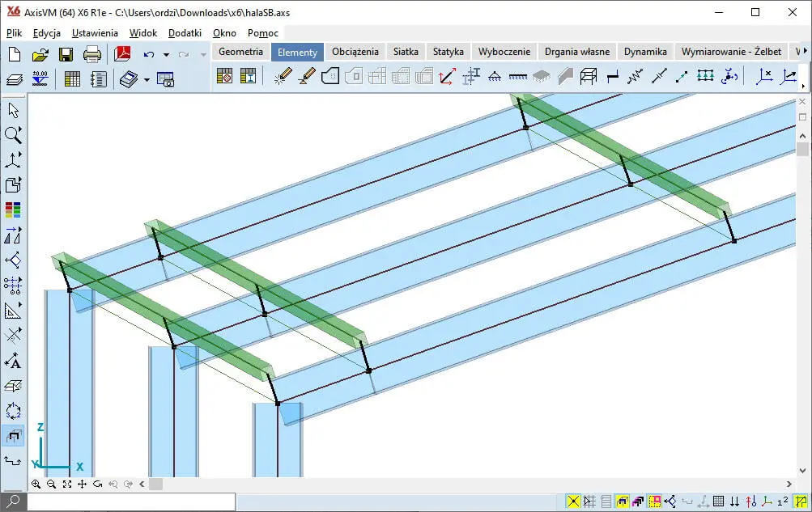
Task: Click the Save (floppy disk) icon
Action: pos(66,55)
